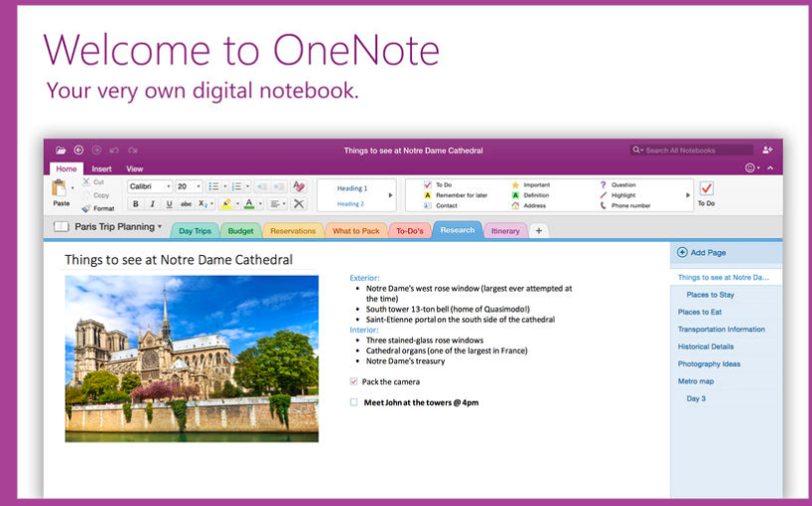Apply italic formatting

coord(152,203)
